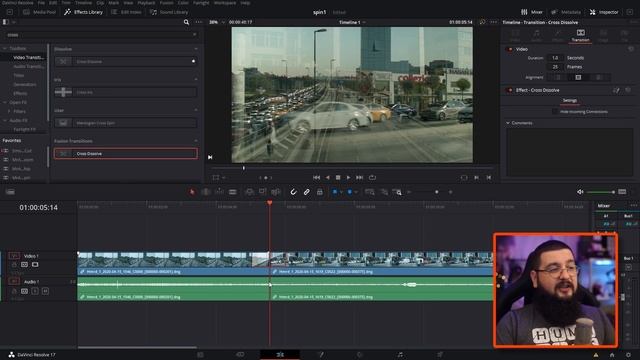
Task: Click Play Reverse button
Action: 327,178
